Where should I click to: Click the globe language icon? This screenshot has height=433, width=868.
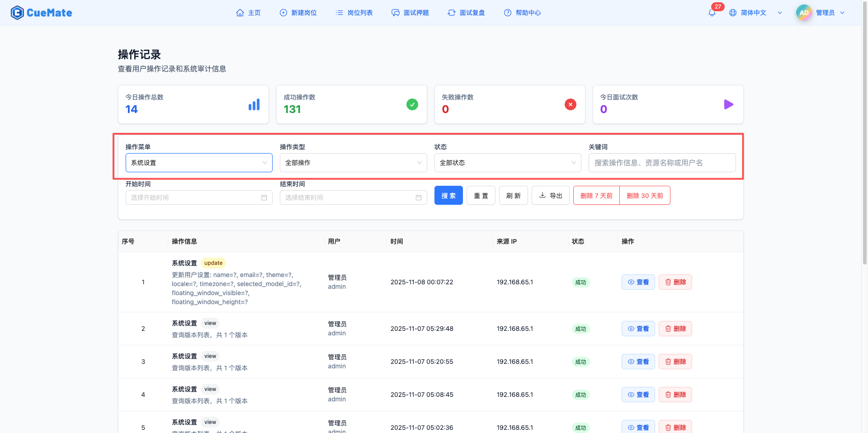[x=733, y=13]
